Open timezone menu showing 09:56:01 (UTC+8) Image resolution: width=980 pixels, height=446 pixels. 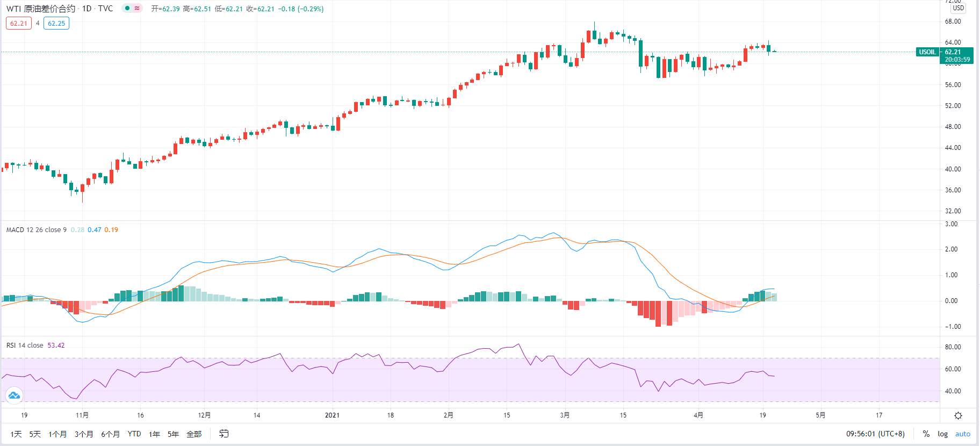(x=875, y=434)
